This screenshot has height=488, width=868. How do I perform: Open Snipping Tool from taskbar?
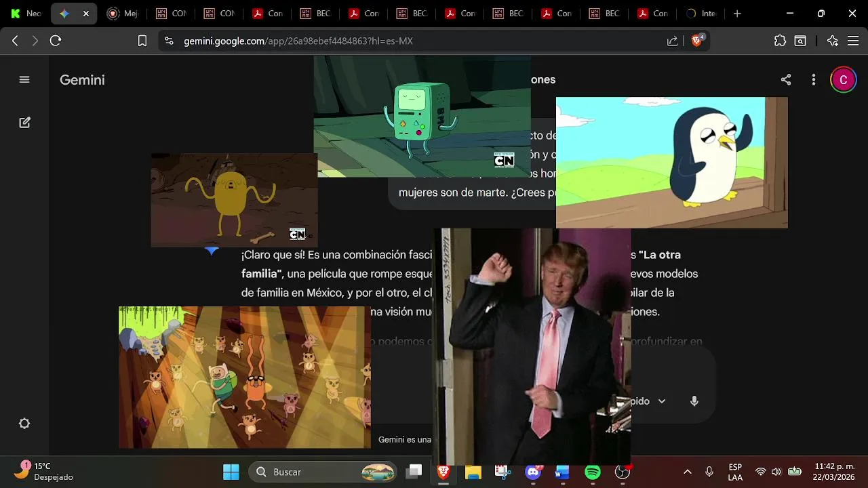(x=502, y=472)
